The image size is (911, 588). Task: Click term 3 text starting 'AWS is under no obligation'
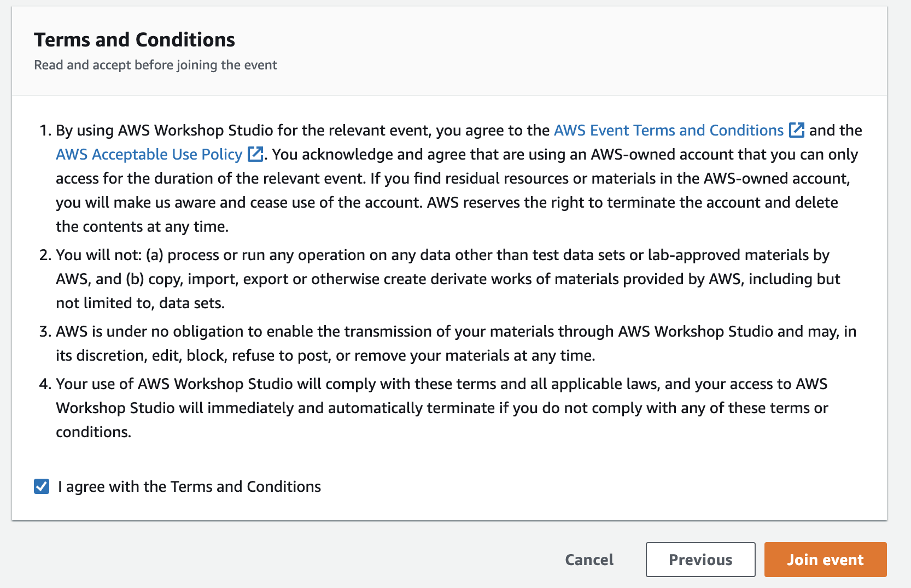pyautogui.click(x=456, y=343)
